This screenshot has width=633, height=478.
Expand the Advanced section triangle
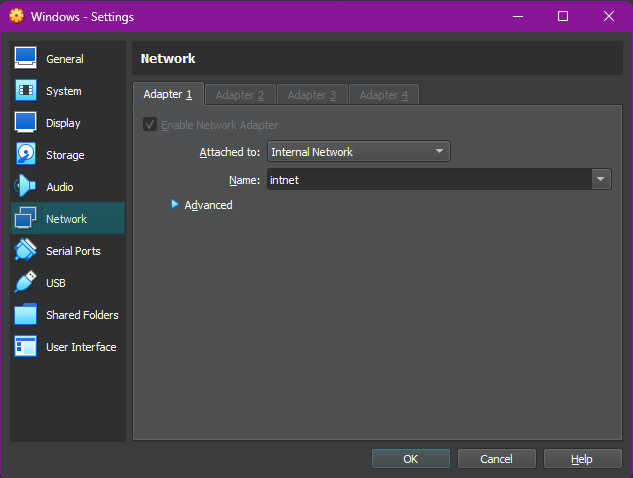coord(174,204)
